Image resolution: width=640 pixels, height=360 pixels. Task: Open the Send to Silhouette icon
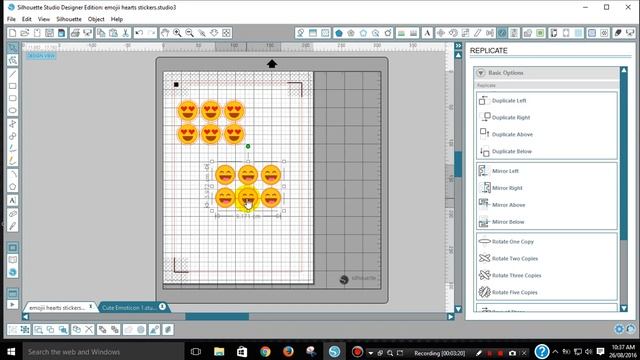coord(630,33)
